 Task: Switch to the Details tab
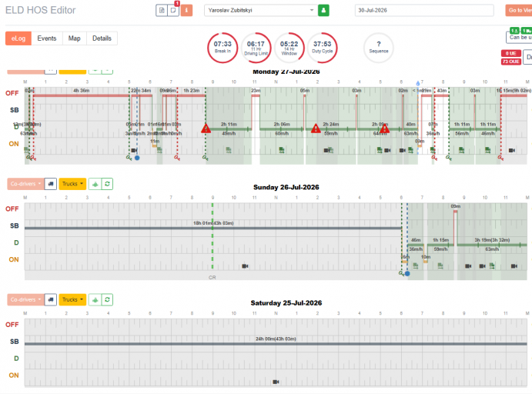(102, 38)
